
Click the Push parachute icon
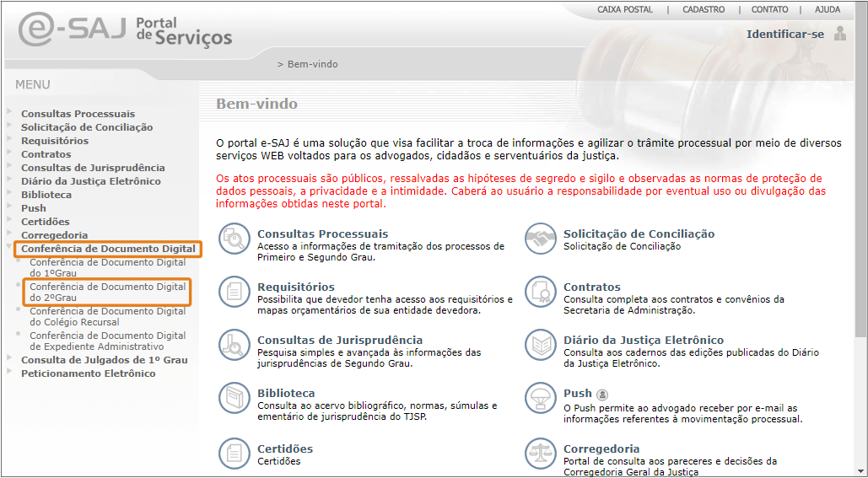(540, 398)
